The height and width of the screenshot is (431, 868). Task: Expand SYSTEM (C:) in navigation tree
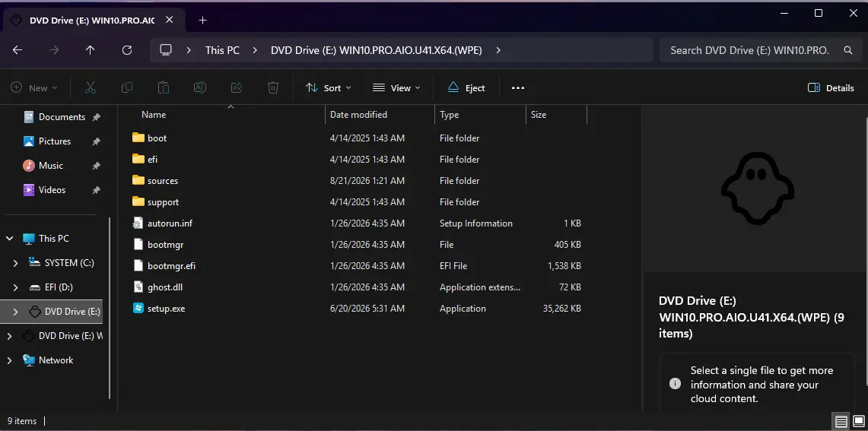tap(15, 263)
